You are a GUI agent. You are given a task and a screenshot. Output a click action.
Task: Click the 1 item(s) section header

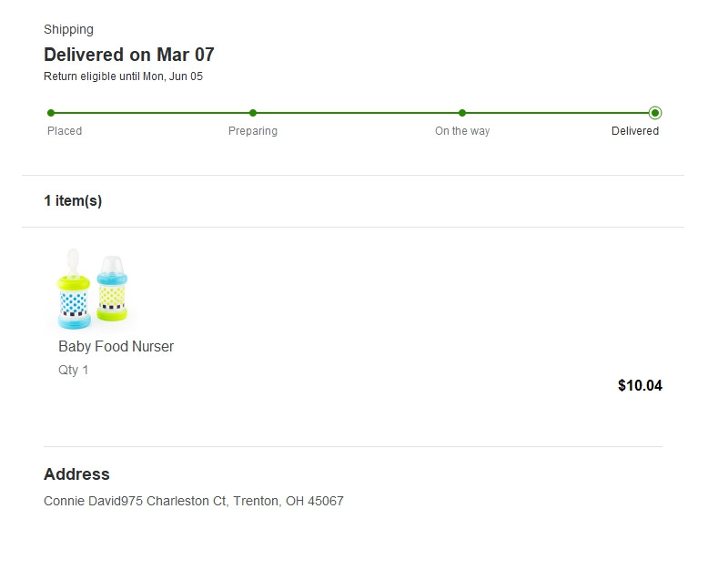pos(73,200)
